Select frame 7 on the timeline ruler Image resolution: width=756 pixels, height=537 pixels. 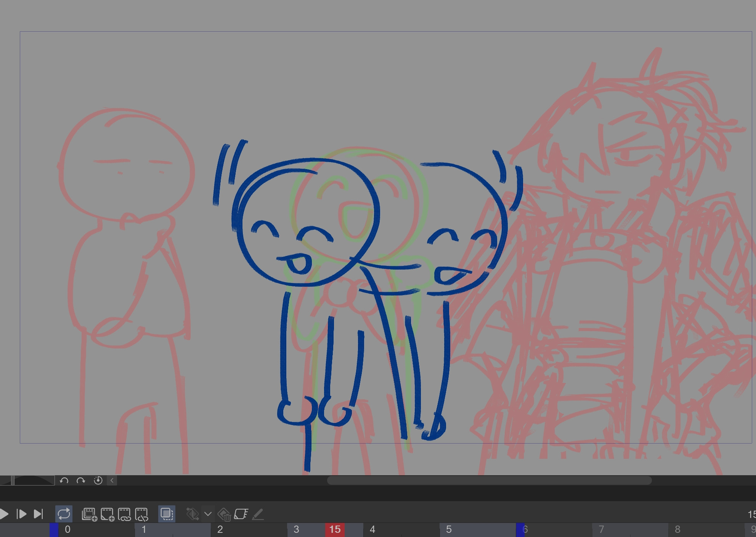[601, 530]
